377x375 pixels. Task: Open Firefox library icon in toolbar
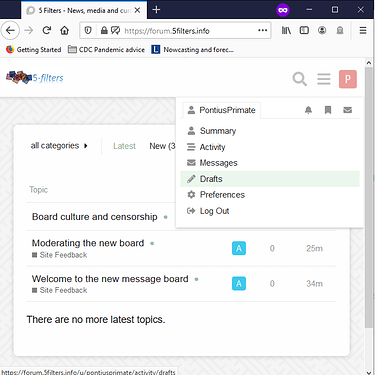coord(286,30)
